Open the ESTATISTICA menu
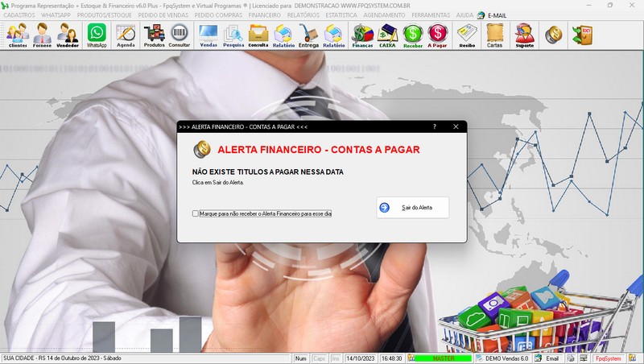 point(341,15)
